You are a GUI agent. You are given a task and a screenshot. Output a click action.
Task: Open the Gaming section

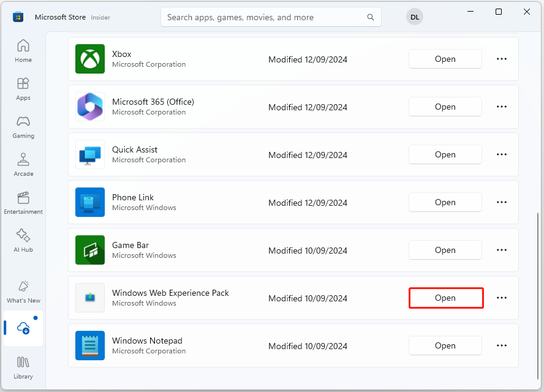click(x=23, y=127)
